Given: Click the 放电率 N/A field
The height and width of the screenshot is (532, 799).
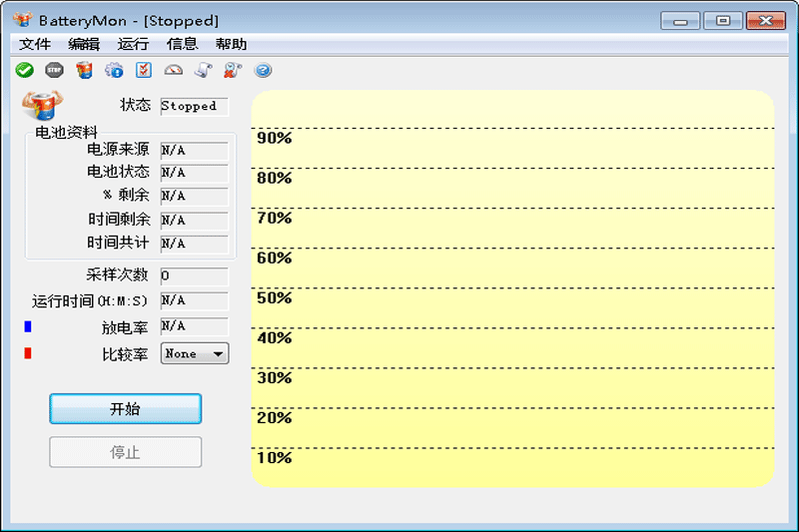Looking at the screenshot, I should [194, 326].
